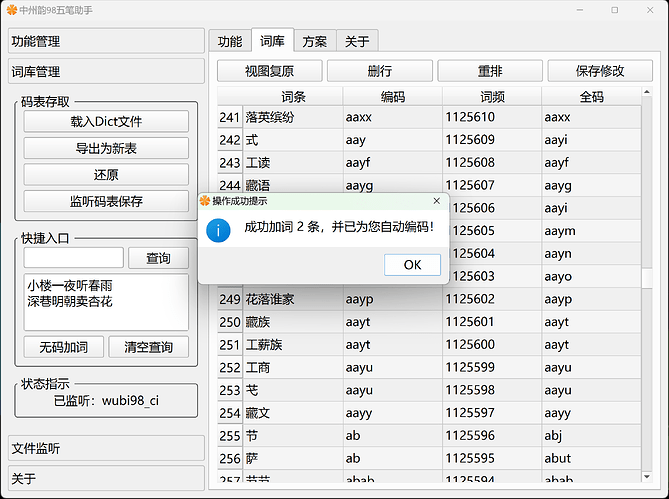Export with 导出为新表 button
The image size is (669, 499).
(106, 148)
